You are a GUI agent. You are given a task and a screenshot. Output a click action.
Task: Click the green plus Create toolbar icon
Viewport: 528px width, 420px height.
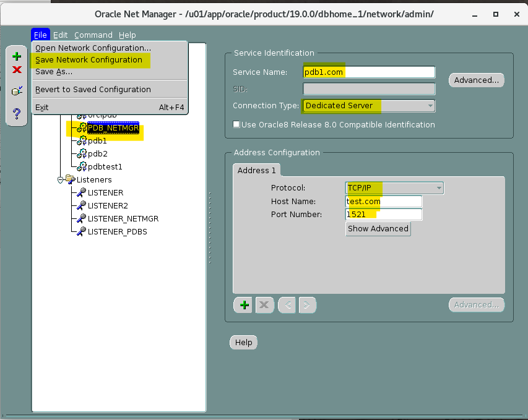tap(17, 56)
